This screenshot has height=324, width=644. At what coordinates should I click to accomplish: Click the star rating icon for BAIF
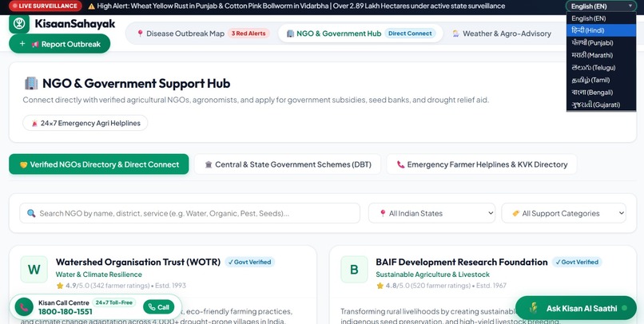380,286
